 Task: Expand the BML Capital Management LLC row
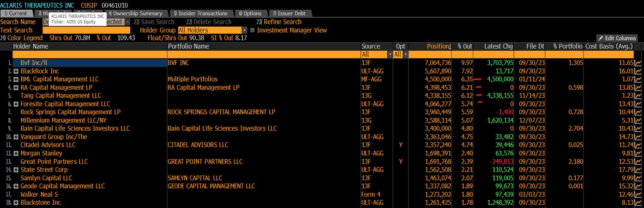[x=16, y=80]
